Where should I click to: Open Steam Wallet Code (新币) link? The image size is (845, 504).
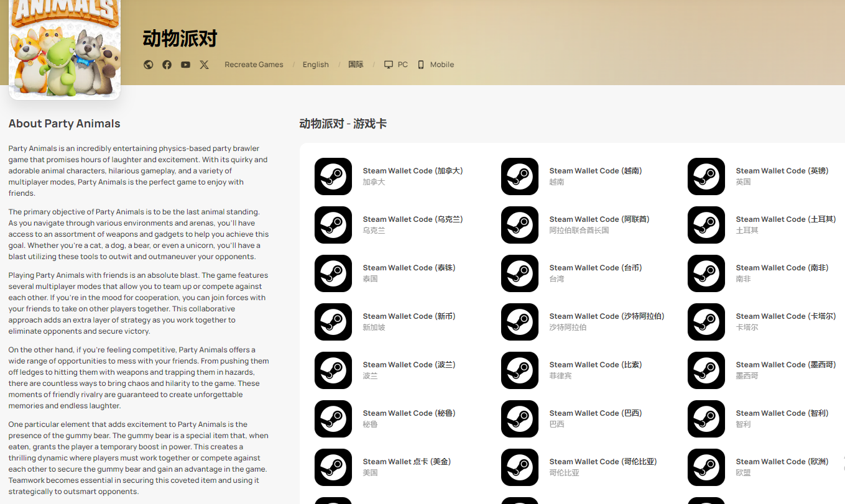coord(409,316)
